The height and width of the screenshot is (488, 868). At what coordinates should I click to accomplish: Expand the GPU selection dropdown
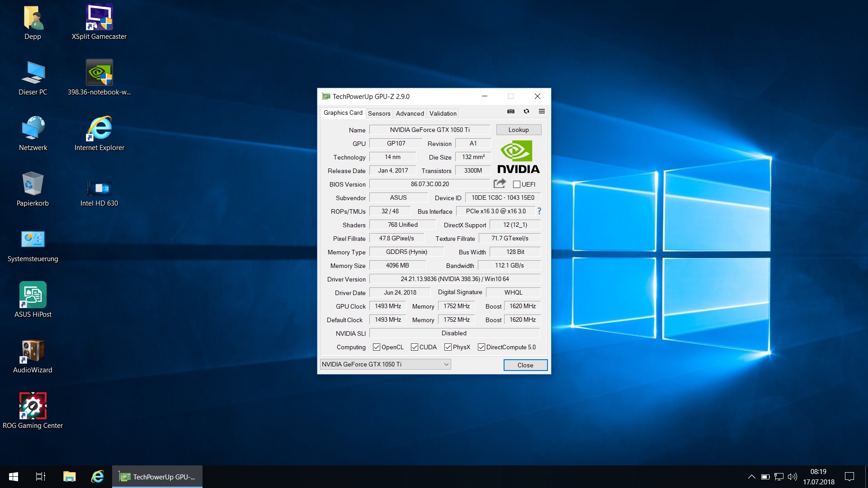[x=446, y=364]
